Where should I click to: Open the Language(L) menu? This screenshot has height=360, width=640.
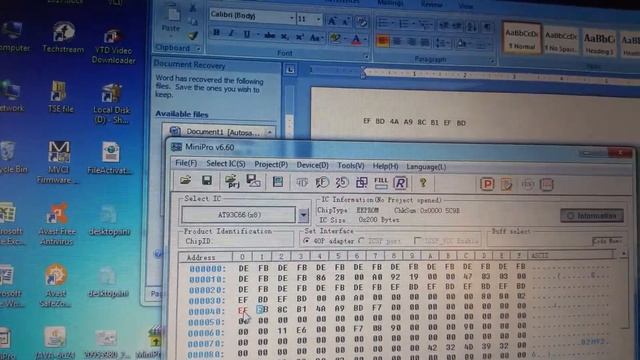click(426, 167)
